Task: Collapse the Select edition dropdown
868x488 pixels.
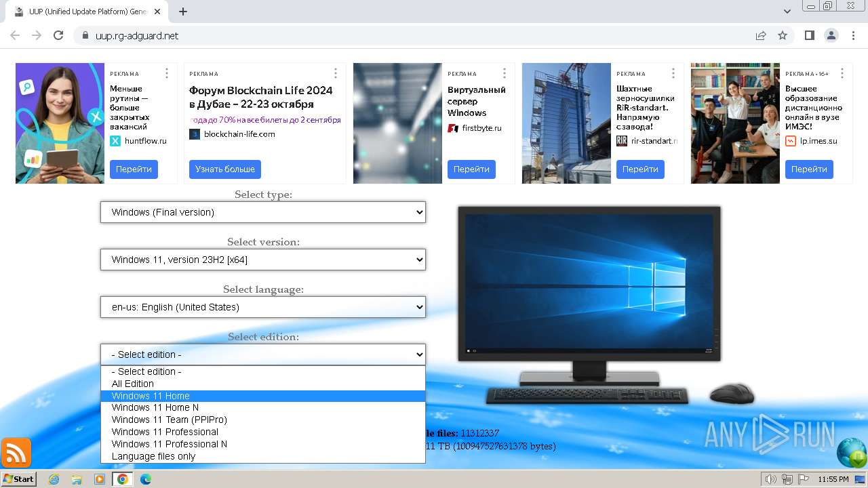Action: 263,354
